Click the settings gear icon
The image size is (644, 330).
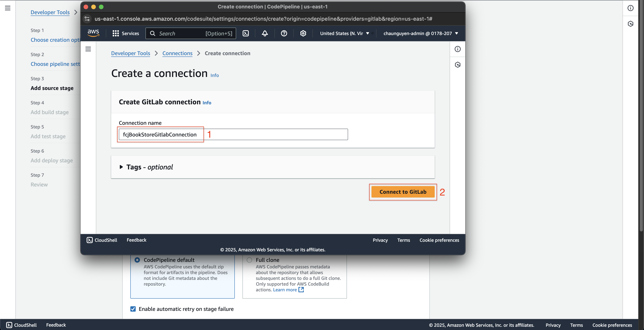pyautogui.click(x=303, y=33)
